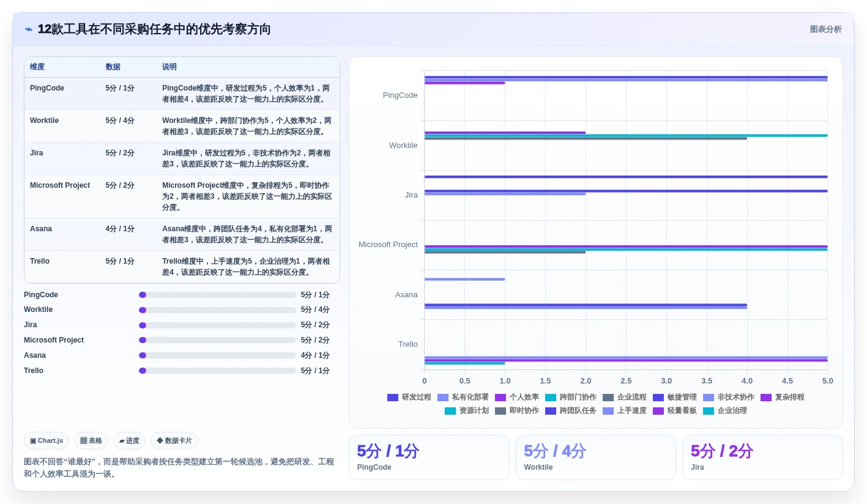Click the Microsoft Project y-axis label in chart
Image resolution: width=867 pixels, height=504 pixels.
(388, 245)
